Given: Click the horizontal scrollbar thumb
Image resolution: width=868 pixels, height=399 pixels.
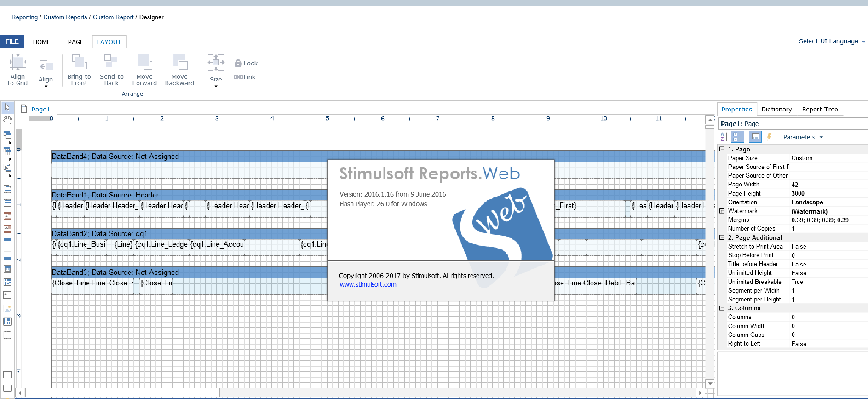Looking at the screenshot, I should [122, 393].
